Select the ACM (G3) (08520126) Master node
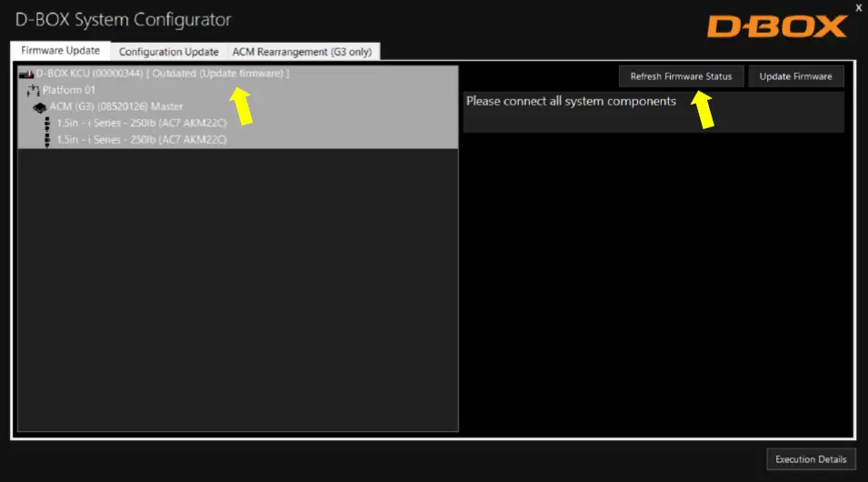868x482 pixels. coord(116,106)
